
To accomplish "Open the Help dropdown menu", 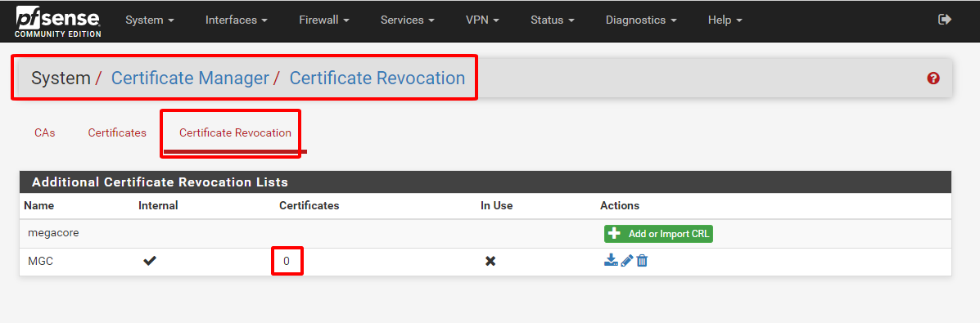I will click(725, 20).
